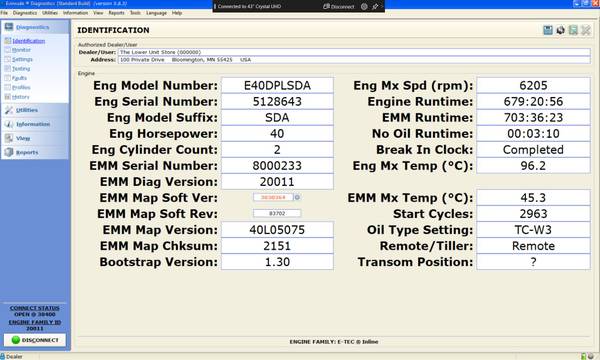Screen dimensions: 600x360
Task: Click the Print icon in the Identification header
Action: (x=560, y=30)
